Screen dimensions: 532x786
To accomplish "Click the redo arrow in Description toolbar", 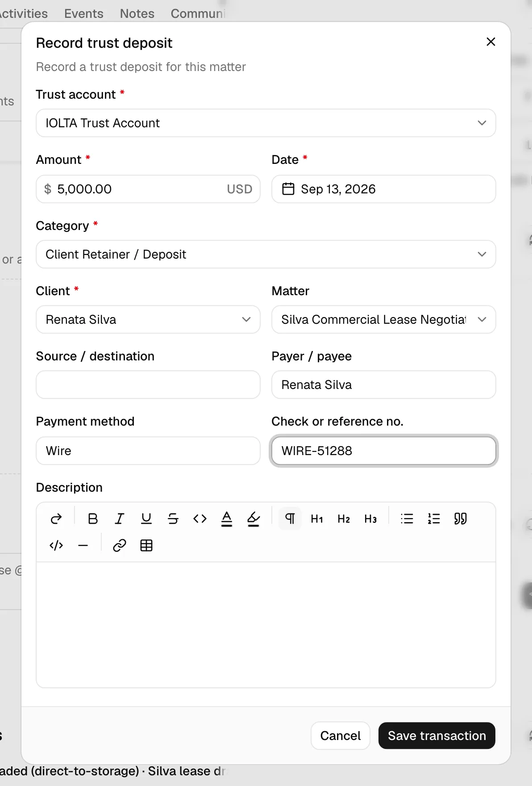I will (56, 518).
